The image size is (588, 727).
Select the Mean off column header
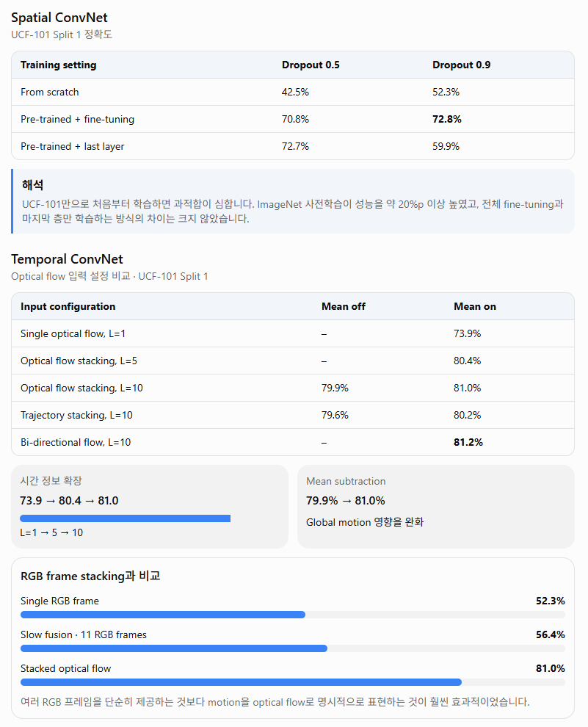tap(344, 306)
